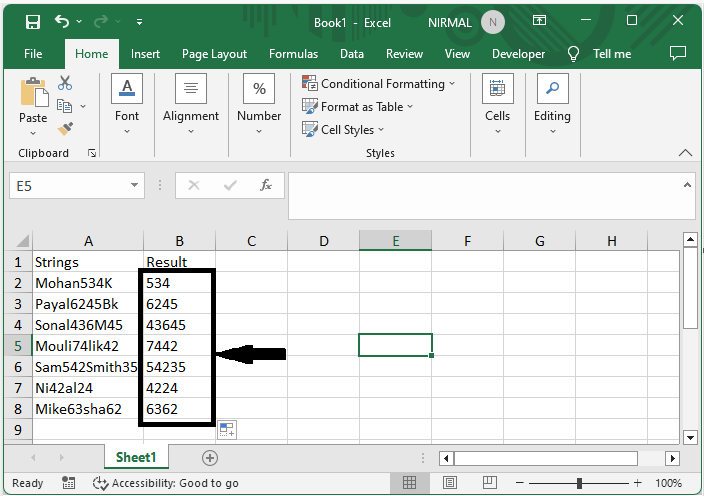The height and width of the screenshot is (496, 704).
Task: Add a new sheet with plus button
Action: [210, 457]
